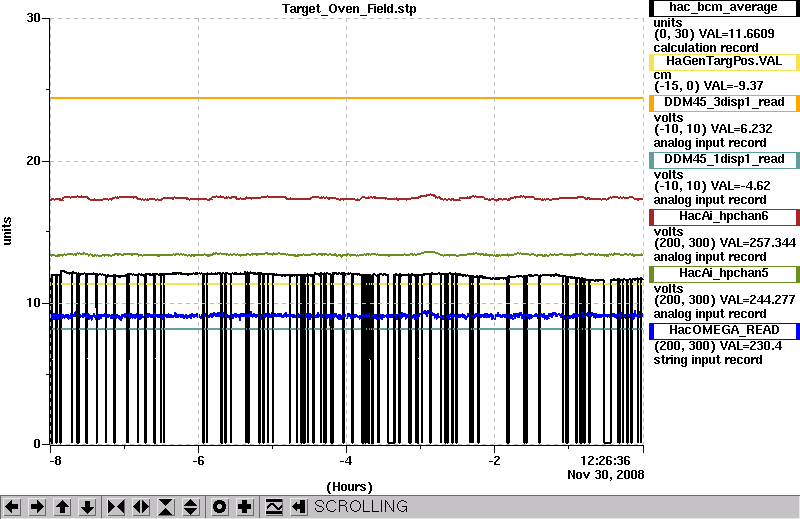Click the -4 hours tick label

click(x=346, y=461)
